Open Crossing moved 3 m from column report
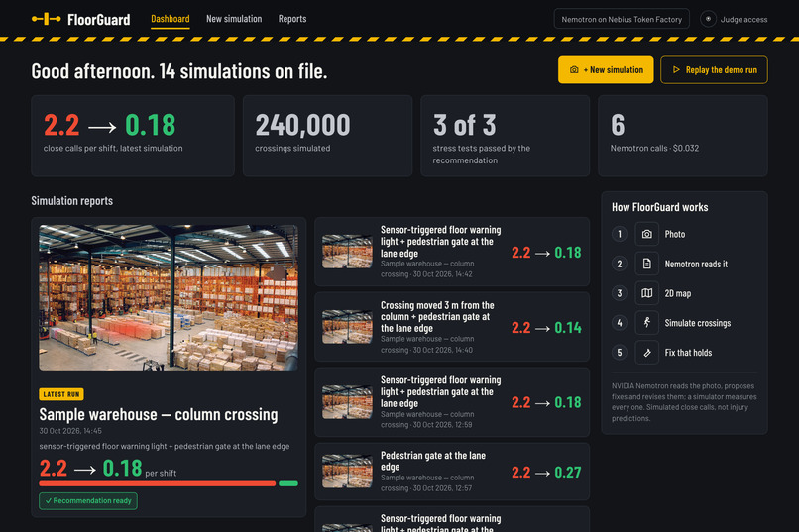799x532 pixels. tap(452, 327)
